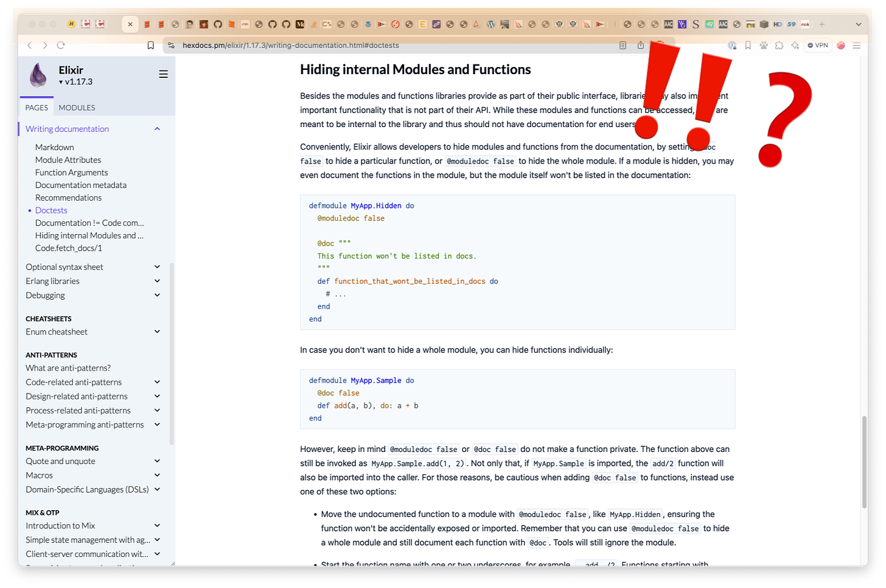Click the Elixir title in sidebar
Screen dimensions: 886x588
tap(71, 70)
